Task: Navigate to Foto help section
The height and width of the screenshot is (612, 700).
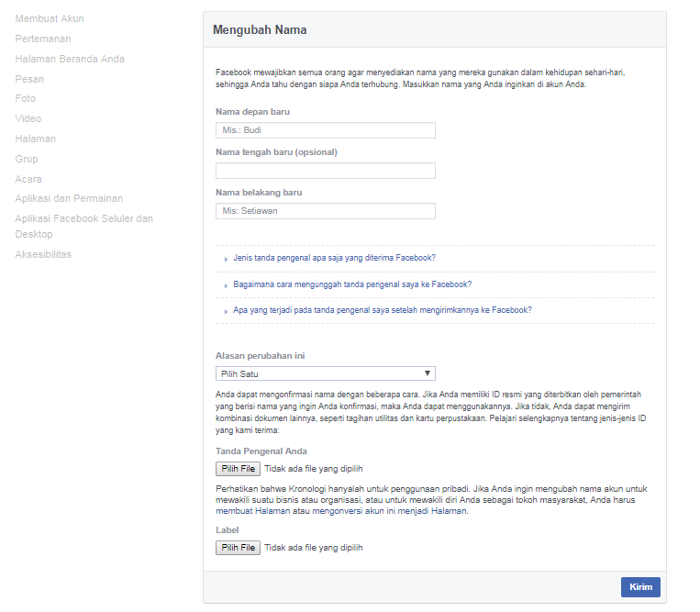Action: 26,98
